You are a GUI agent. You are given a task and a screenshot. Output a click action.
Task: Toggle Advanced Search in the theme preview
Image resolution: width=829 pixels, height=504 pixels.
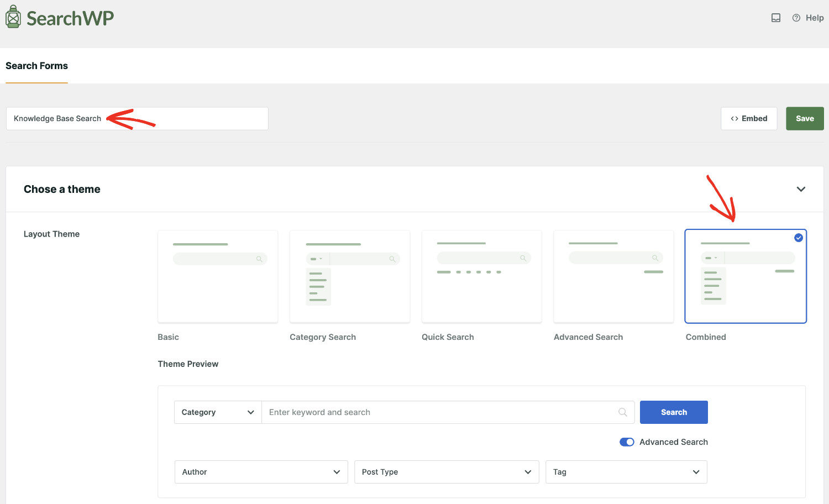point(627,442)
